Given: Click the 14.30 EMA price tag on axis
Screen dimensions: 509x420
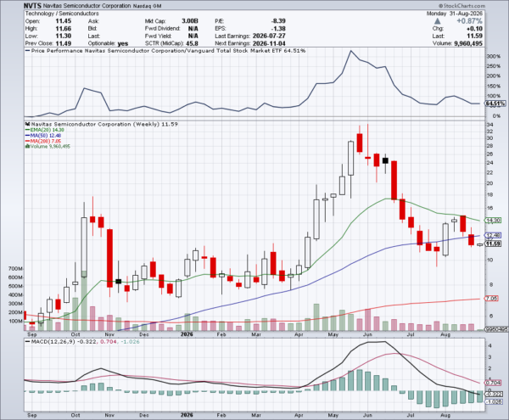Looking at the screenshot, I should (493, 221).
